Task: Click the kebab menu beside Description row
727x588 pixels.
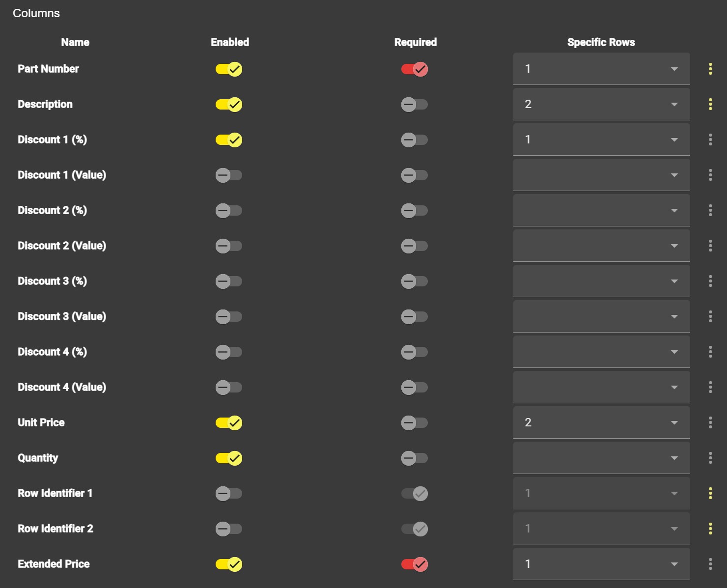Action: pyautogui.click(x=711, y=104)
